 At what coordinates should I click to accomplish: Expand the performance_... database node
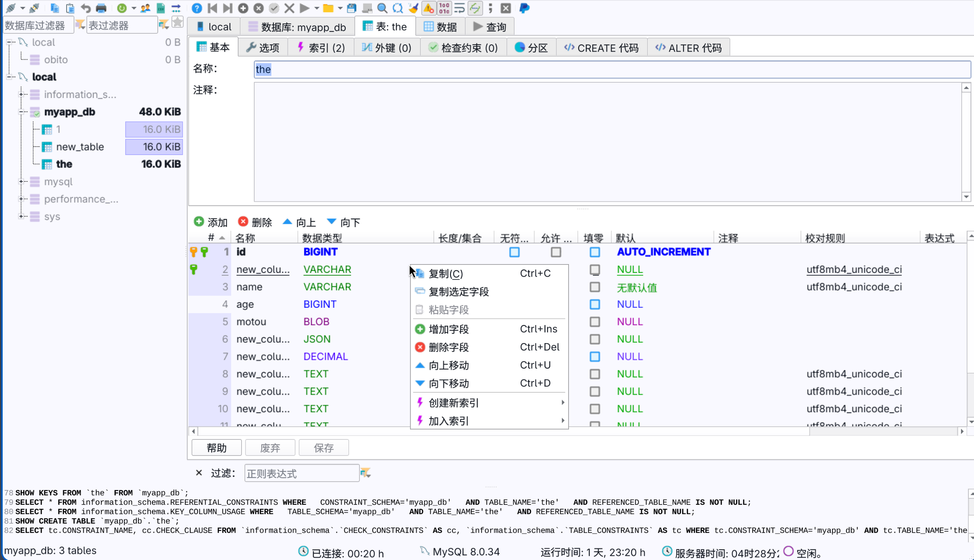[x=21, y=199]
